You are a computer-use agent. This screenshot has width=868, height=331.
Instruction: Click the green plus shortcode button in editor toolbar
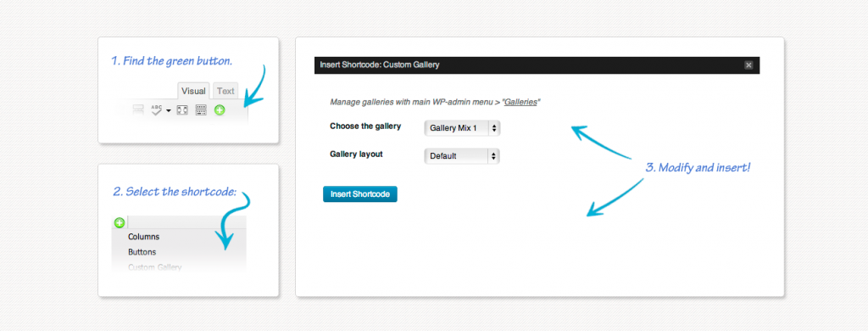[220, 110]
